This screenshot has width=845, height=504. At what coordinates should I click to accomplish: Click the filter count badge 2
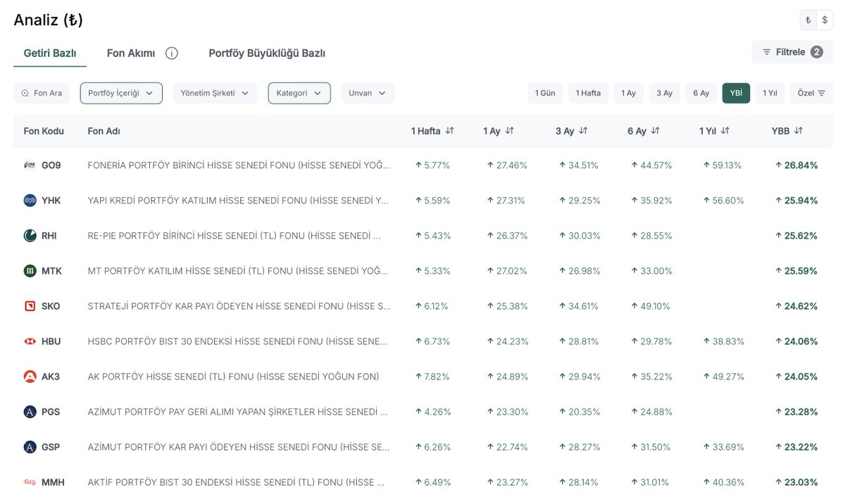coord(816,52)
